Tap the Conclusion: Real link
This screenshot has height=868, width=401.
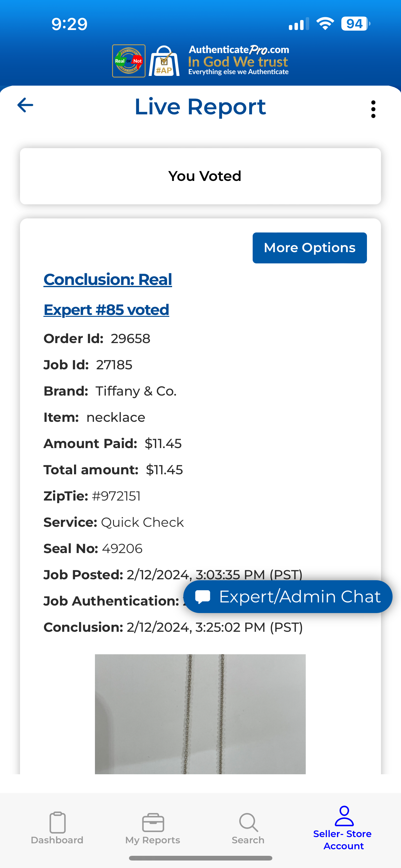click(108, 280)
